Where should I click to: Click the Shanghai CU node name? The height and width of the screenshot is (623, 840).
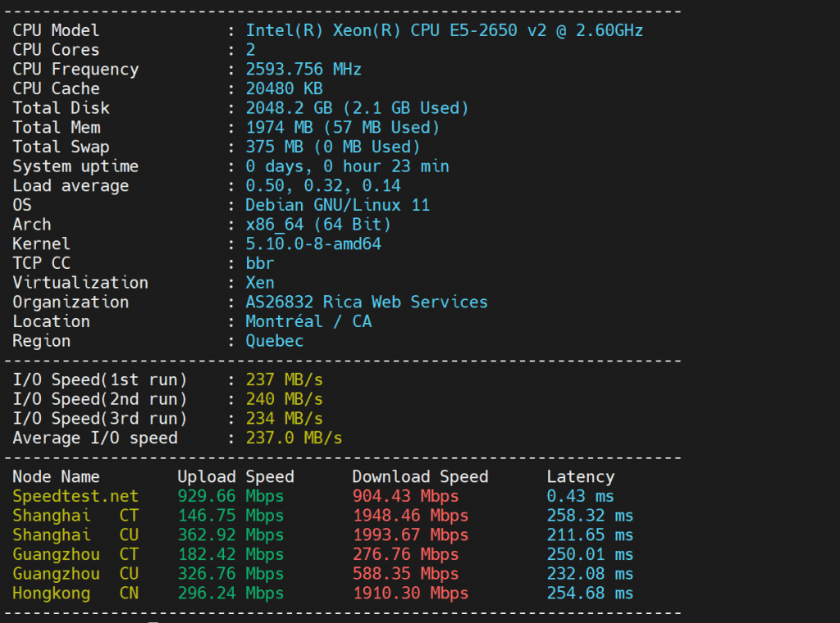75,534
